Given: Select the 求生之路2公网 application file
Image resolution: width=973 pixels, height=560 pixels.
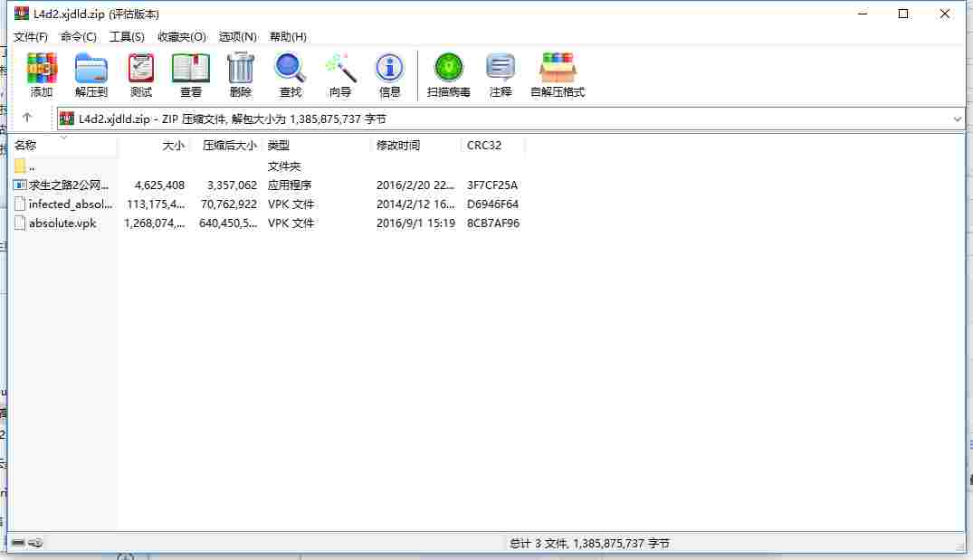Looking at the screenshot, I should coord(268,185).
